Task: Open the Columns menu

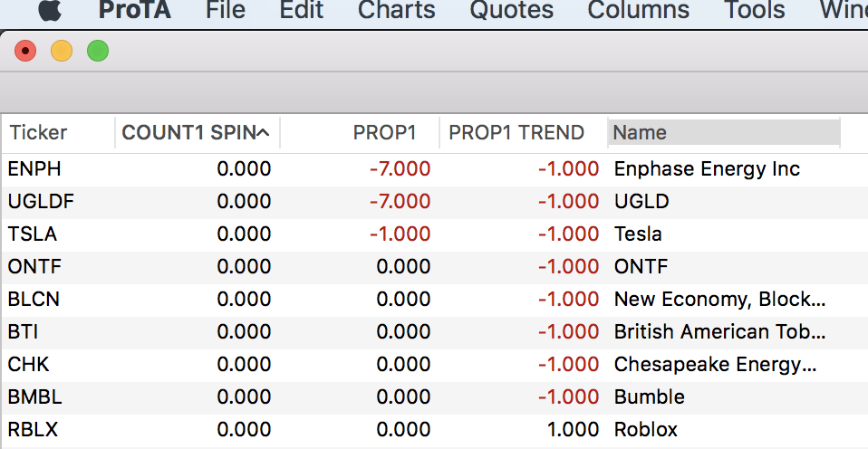Action: click(638, 10)
